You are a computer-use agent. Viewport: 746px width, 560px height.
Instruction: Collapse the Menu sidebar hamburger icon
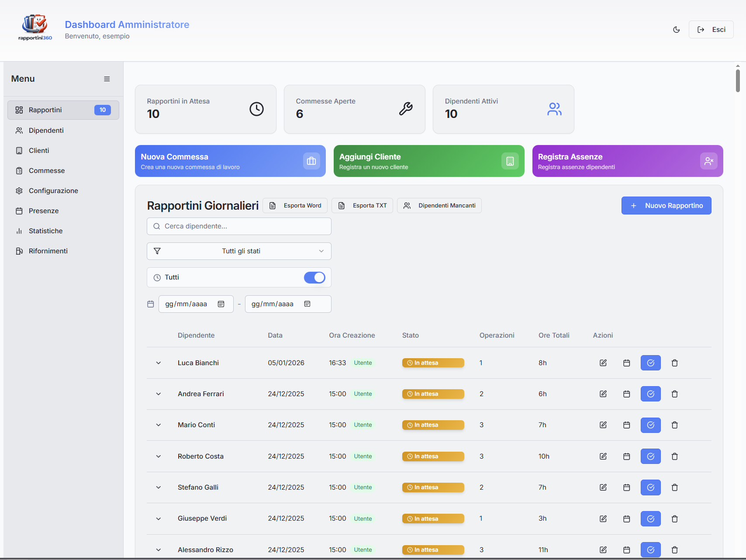107,79
